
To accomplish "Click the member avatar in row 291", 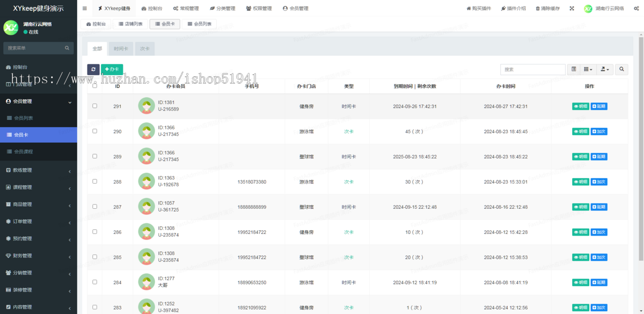I will pos(147,106).
